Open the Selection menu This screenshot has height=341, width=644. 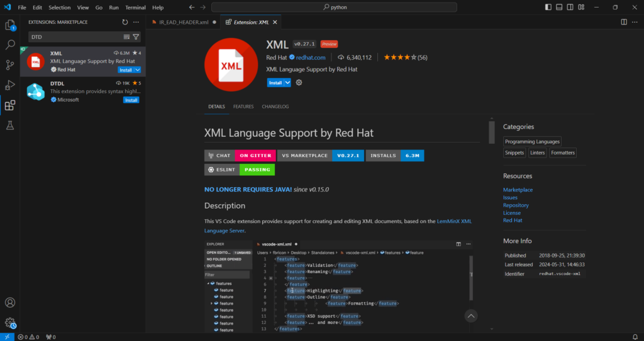click(60, 8)
